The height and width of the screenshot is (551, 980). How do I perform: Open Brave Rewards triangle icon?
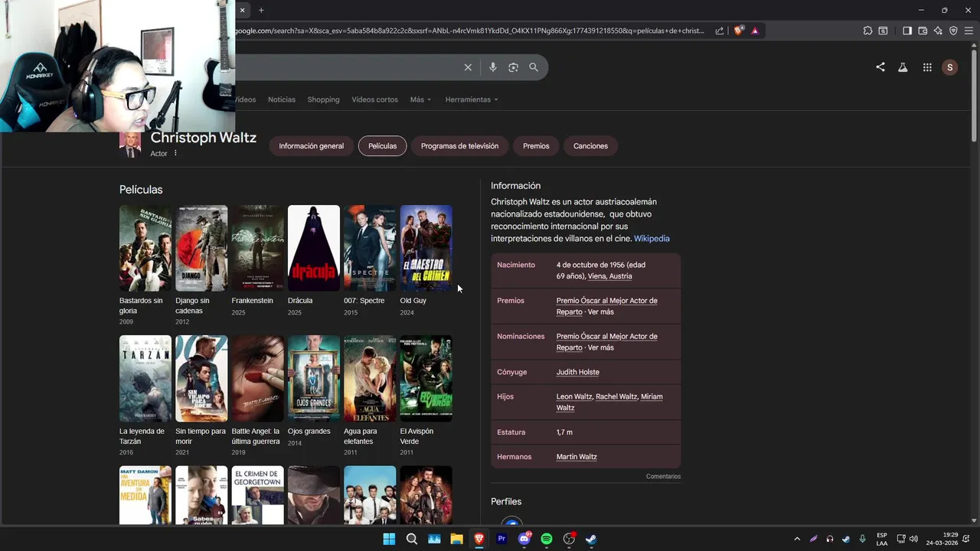point(755,31)
